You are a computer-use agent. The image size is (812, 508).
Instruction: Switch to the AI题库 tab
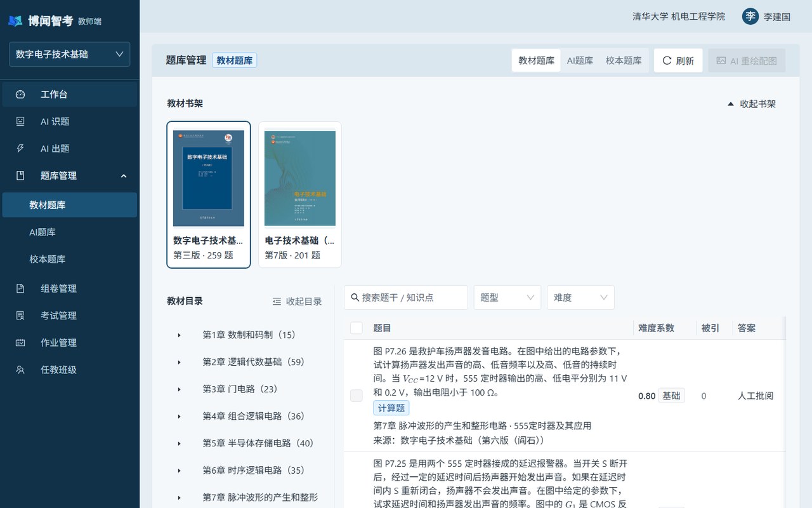click(580, 60)
